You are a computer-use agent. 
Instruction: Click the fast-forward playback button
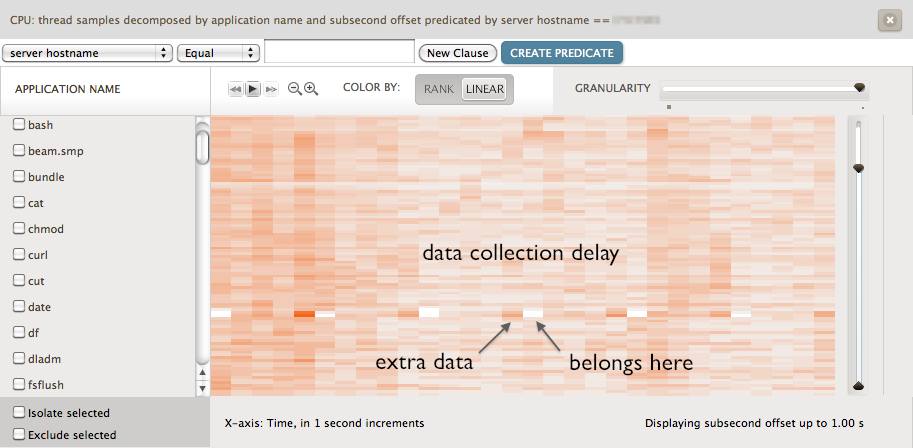click(271, 89)
